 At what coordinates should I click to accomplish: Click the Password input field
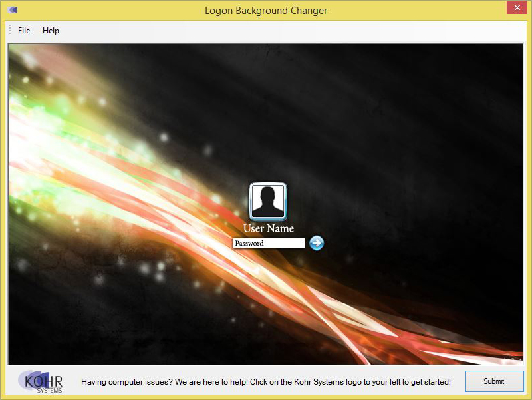(269, 243)
